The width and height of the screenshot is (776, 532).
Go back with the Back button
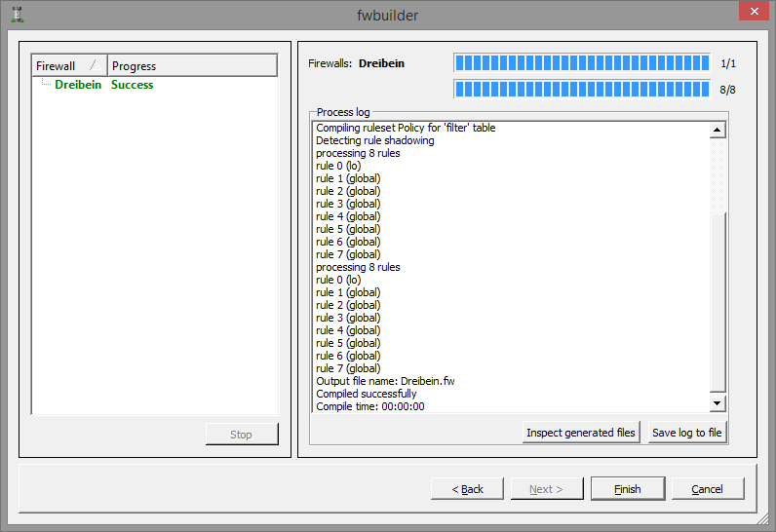(468, 489)
